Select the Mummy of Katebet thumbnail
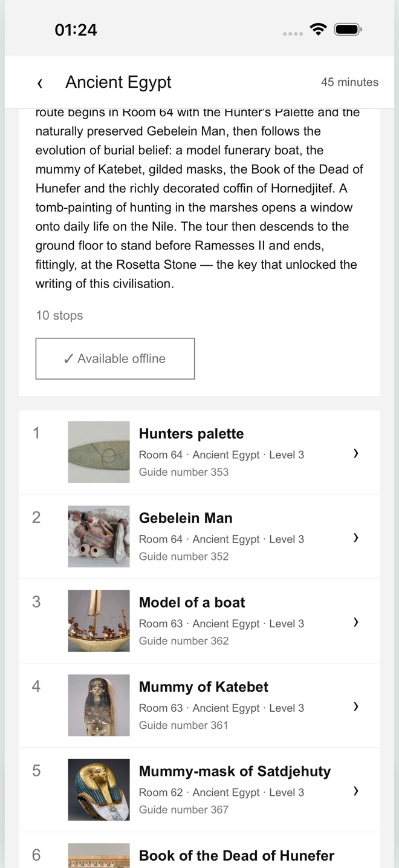 click(99, 705)
